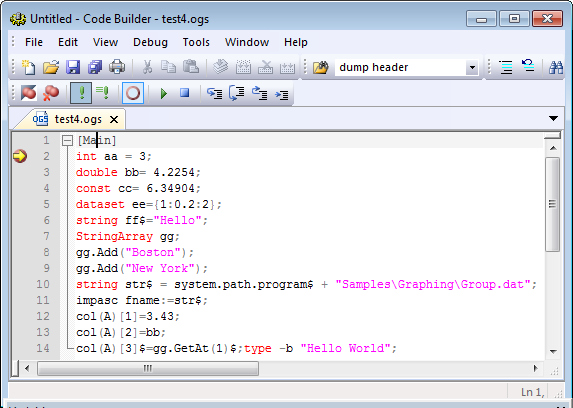Click the OGS file icon on the tab
The height and width of the screenshot is (408, 573).
(x=41, y=119)
